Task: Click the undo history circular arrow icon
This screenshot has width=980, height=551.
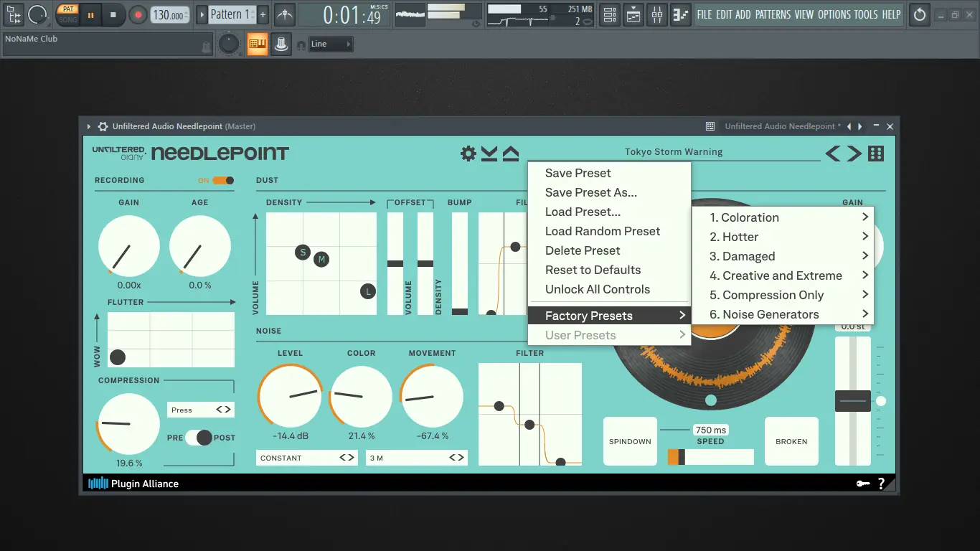Action: 920,14
